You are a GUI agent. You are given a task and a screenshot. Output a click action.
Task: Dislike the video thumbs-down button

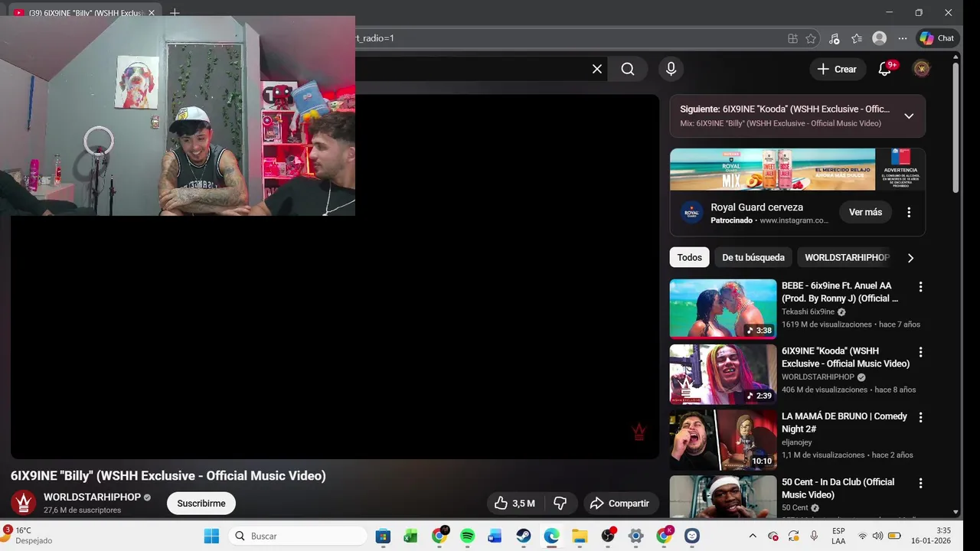click(560, 504)
